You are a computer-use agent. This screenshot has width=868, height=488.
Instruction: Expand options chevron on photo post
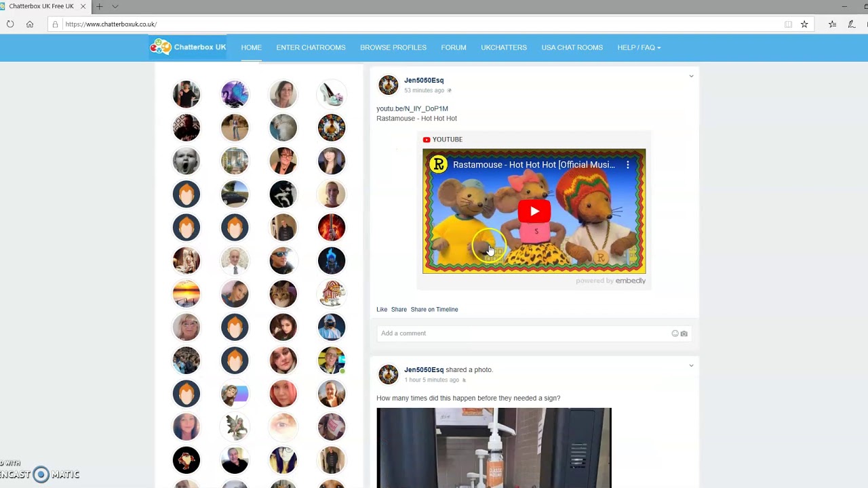tap(691, 365)
